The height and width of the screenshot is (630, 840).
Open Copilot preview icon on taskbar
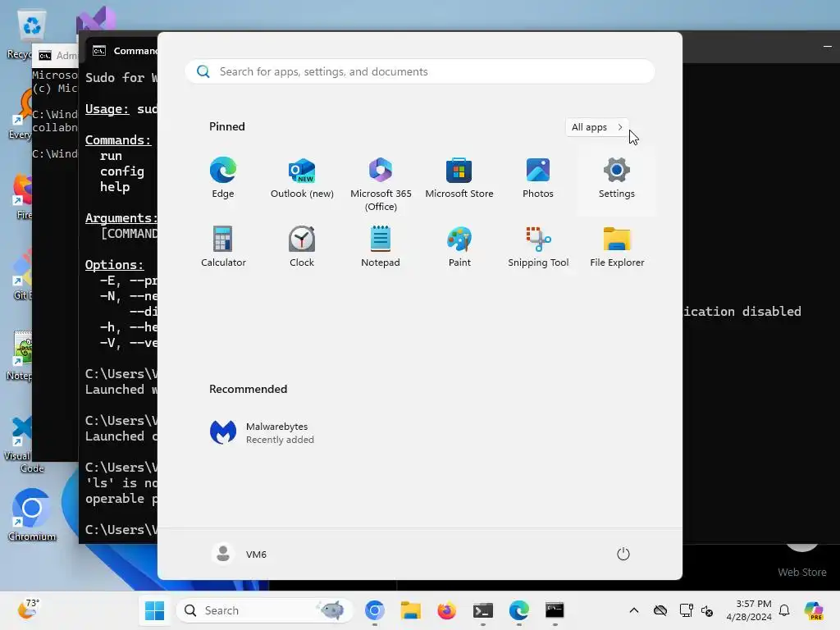coord(814,610)
